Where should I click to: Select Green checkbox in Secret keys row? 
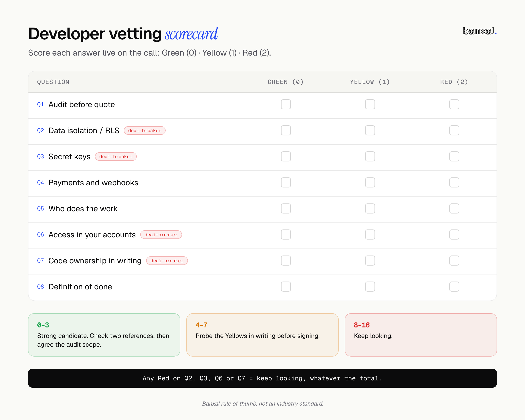point(286,157)
